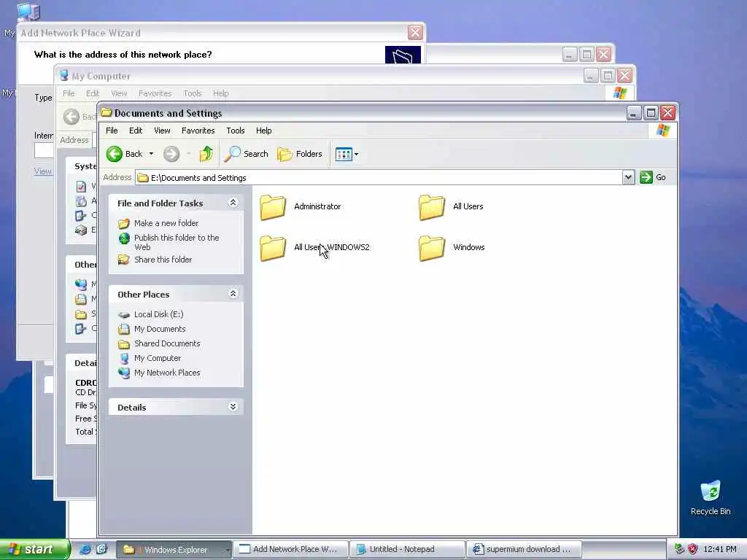Click the Documents and Settings title bar folder icon
The height and width of the screenshot is (560, 747).
107,113
